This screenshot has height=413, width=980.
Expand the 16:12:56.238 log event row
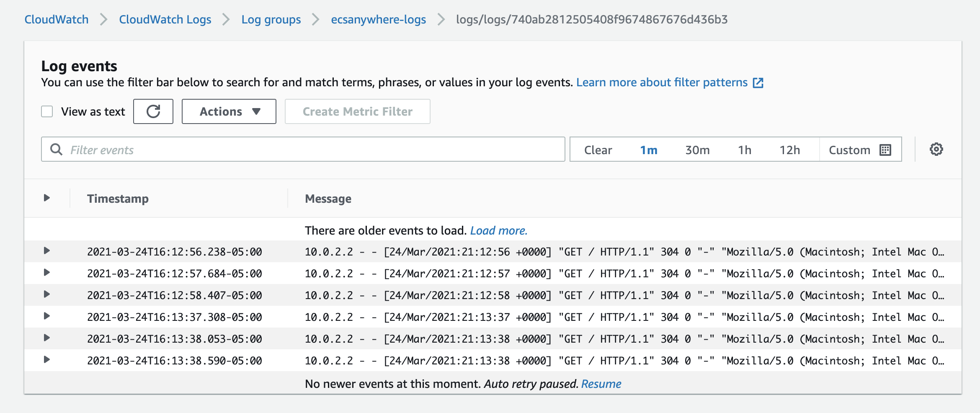(x=47, y=251)
